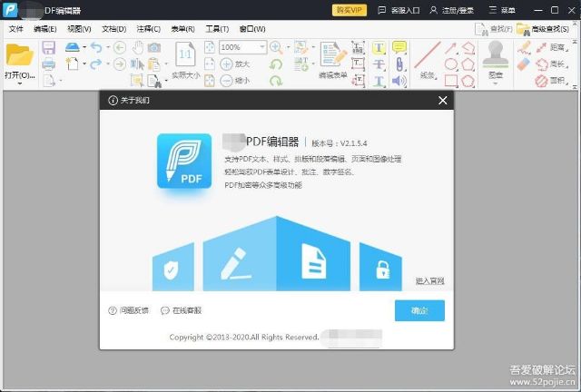The width and height of the screenshot is (581, 392).
Task: Go to next view circled right arrow
Action: [x=119, y=64]
